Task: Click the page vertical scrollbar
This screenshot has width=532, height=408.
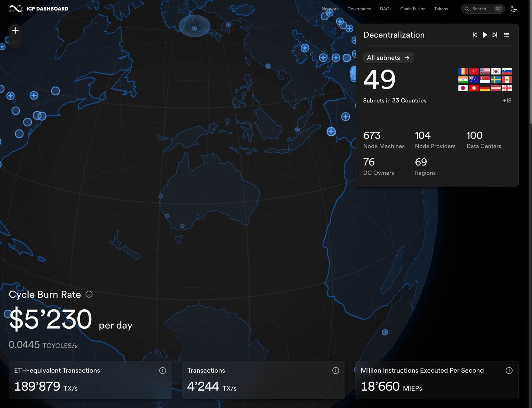Action: [x=530, y=62]
